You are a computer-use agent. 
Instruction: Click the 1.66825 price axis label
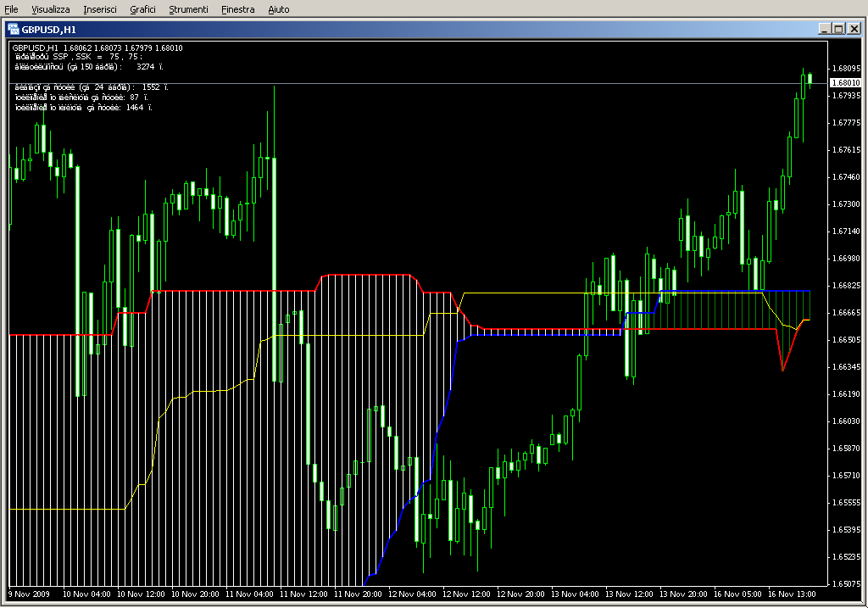point(846,286)
